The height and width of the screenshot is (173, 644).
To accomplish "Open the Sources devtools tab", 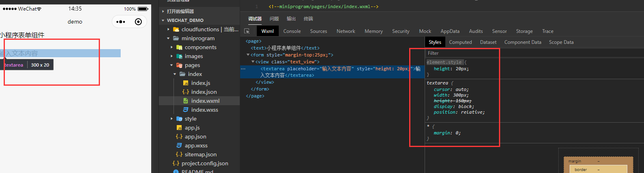I will click(319, 31).
